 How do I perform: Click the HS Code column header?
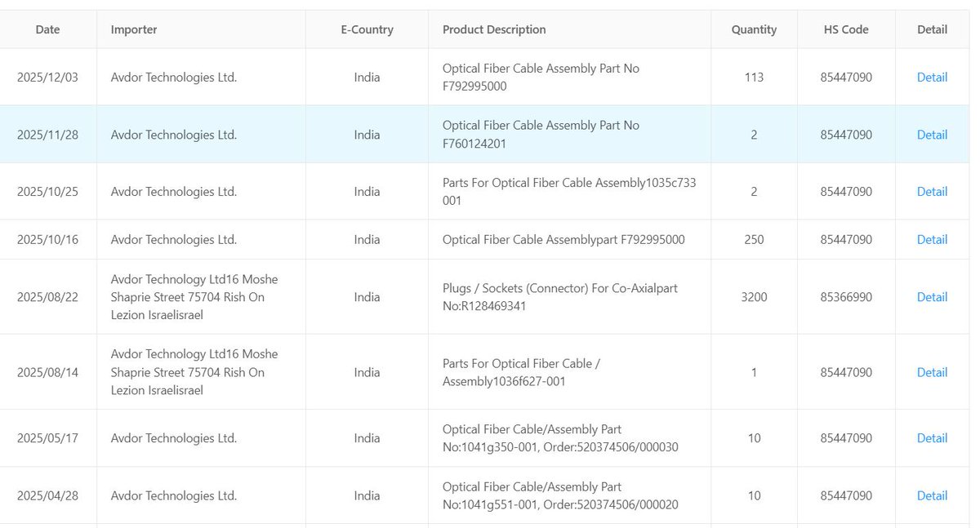[846, 29]
